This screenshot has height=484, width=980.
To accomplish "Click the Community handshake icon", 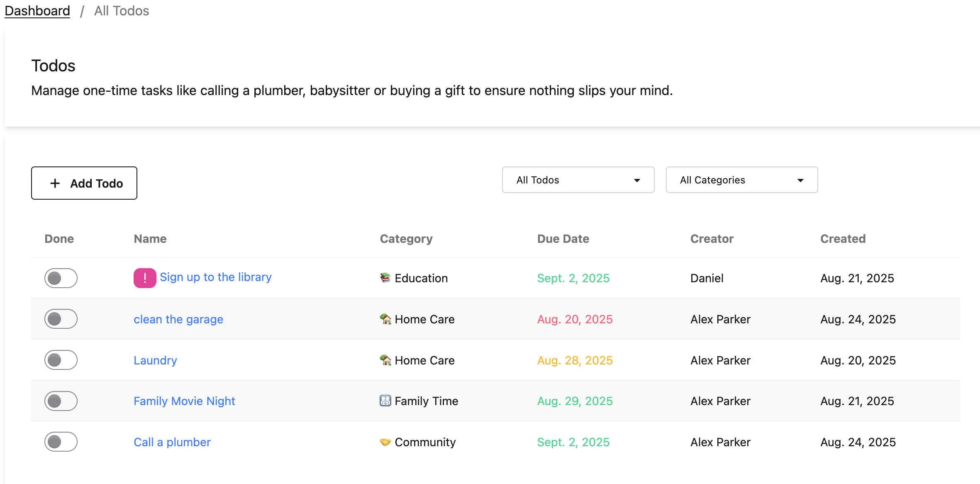I will pos(385,442).
